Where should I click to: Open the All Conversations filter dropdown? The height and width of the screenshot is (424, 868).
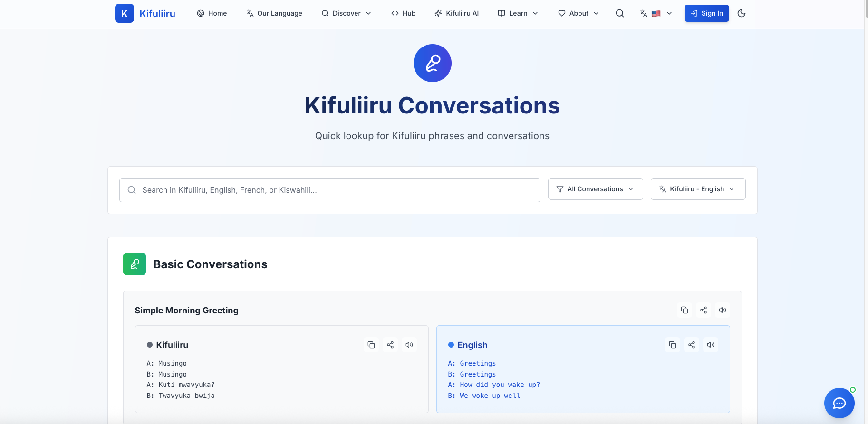(596, 189)
